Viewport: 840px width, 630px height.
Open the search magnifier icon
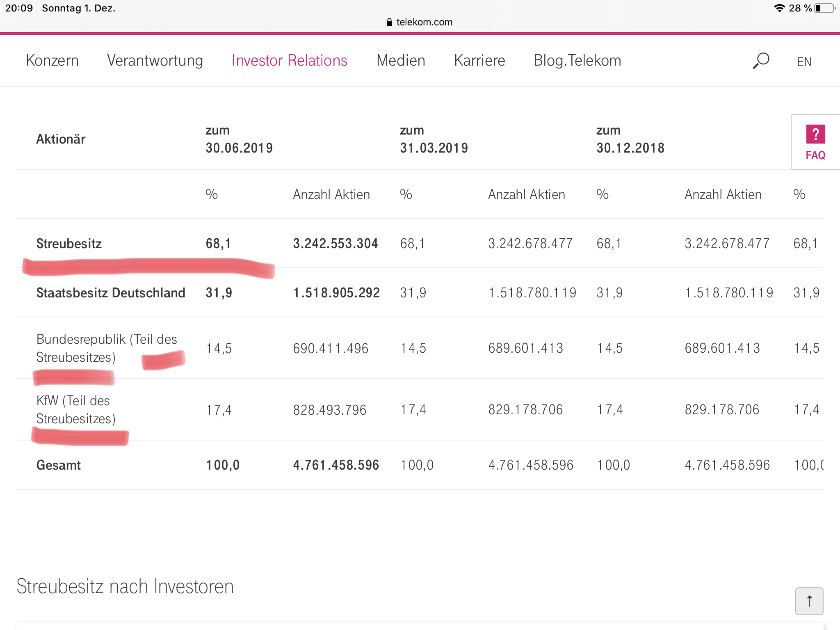coord(761,61)
